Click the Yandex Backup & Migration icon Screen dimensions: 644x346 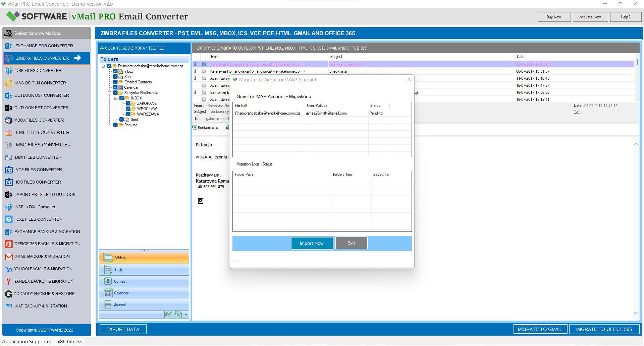coord(9,281)
